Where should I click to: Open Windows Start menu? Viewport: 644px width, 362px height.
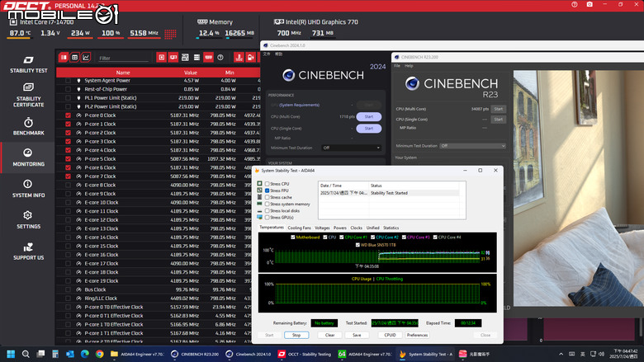coord(11,354)
